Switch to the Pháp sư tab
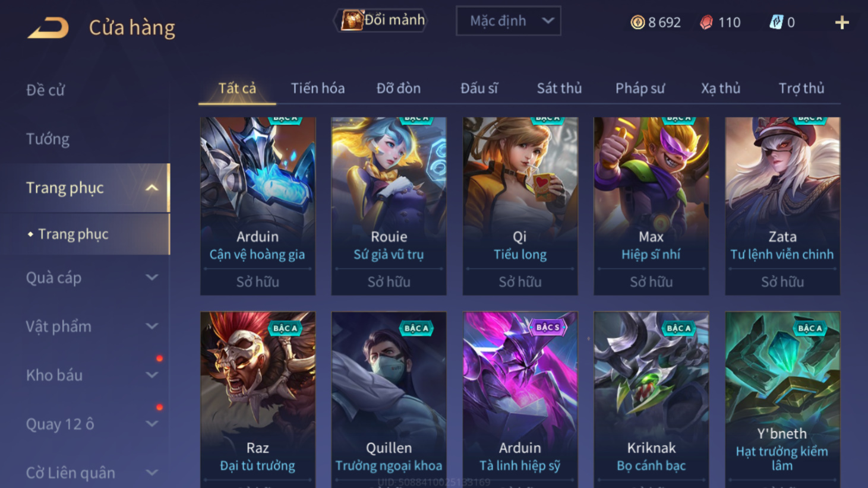Image resolution: width=868 pixels, height=488 pixels. coord(640,88)
